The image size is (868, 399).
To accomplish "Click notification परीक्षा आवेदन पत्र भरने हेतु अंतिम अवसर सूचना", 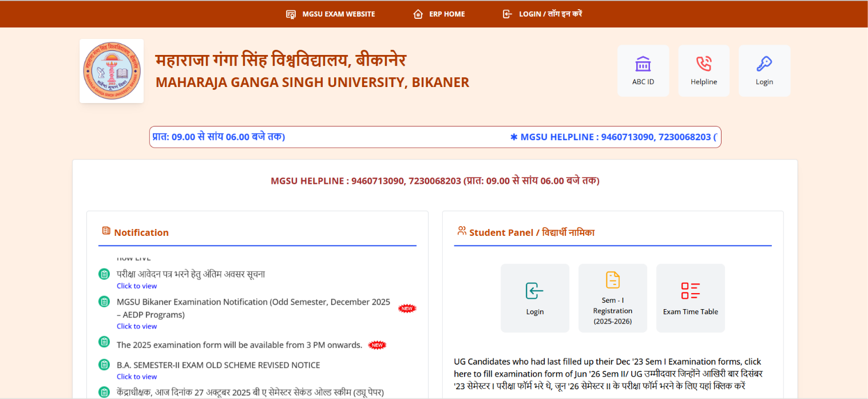I will pyautogui.click(x=191, y=274).
